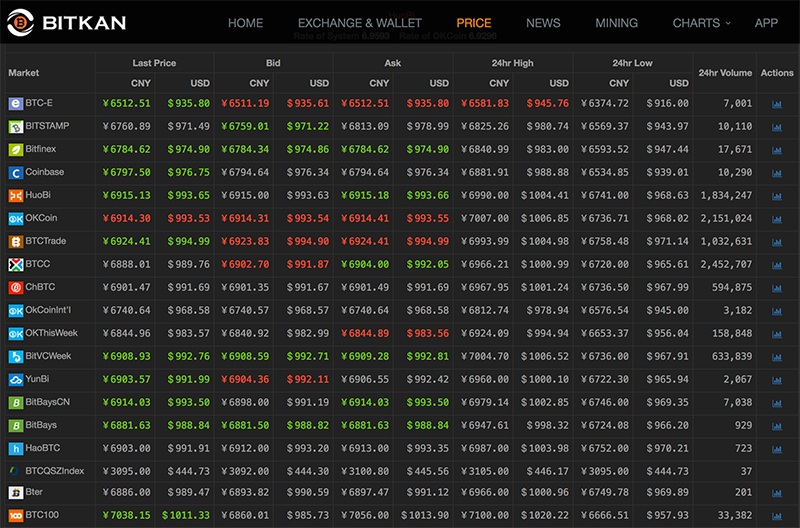Viewport: 800px width, 528px height.
Task: Go to the HOME page
Action: click(245, 23)
